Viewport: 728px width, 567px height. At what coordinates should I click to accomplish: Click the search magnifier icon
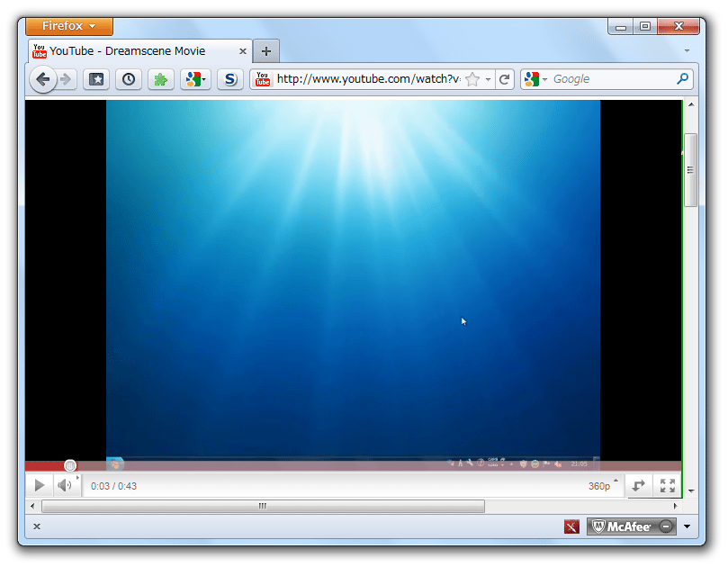click(682, 79)
